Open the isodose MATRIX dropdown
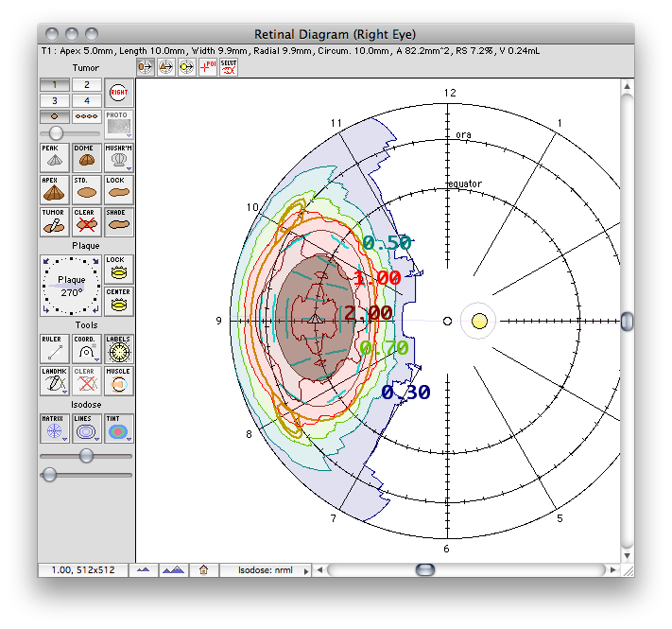This screenshot has width=672, height=629. [x=55, y=428]
